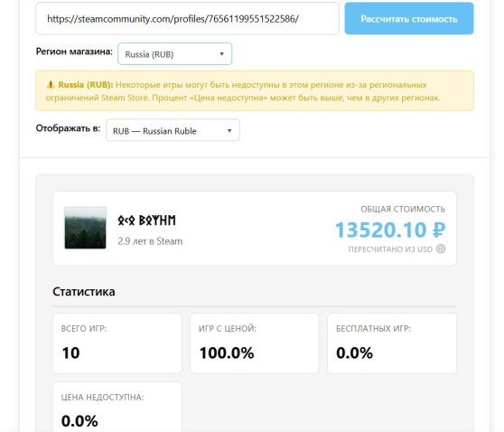The width and height of the screenshot is (504, 432).
Task: Click the info icon beside ПЕРЕСЧИТАНО ИЗ USD
Action: click(441, 249)
